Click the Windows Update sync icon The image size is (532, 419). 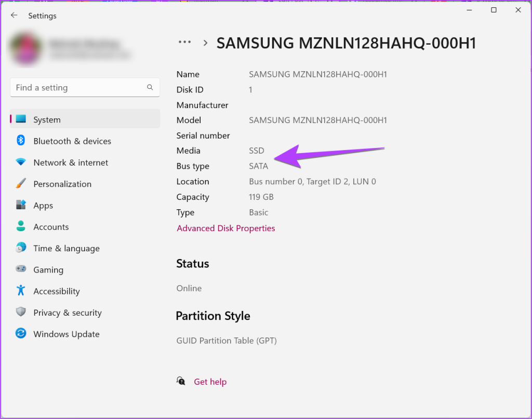pyautogui.click(x=21, y=333)
